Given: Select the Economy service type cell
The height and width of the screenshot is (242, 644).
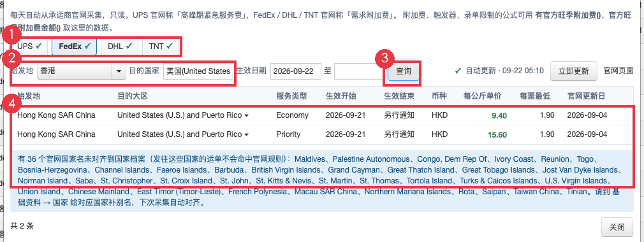Looking at the screenshot, I should pos(293,115).
